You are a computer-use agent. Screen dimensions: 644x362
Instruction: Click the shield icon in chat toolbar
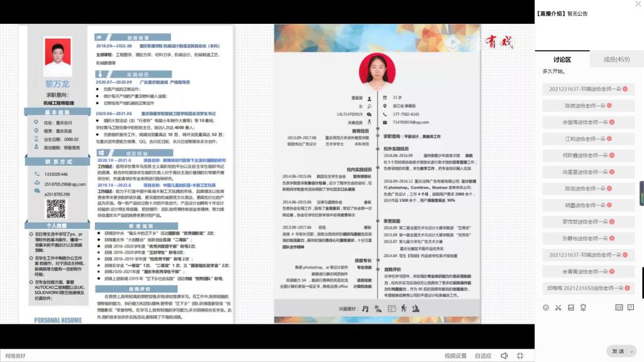click(584, 307)
